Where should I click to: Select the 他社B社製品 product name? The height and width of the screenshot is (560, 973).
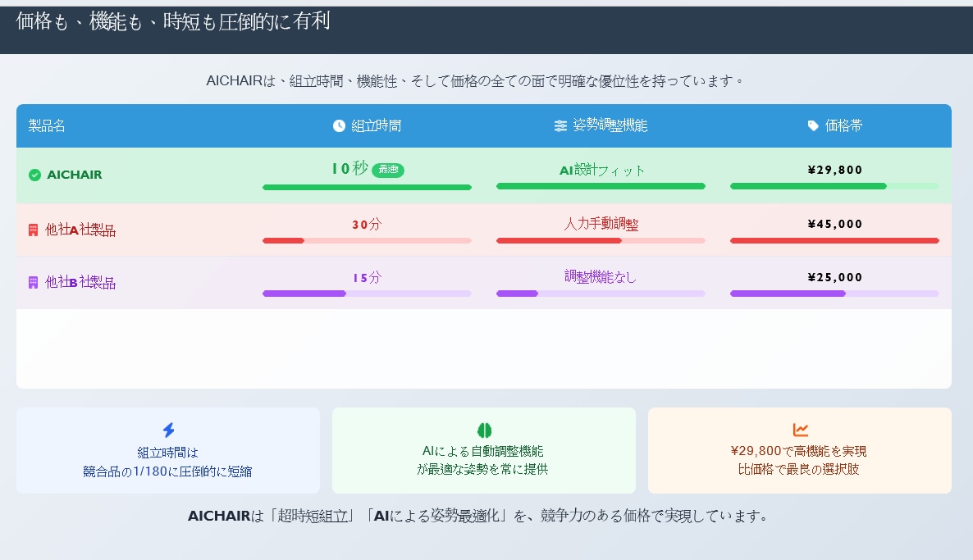click(x=80, y=283)
